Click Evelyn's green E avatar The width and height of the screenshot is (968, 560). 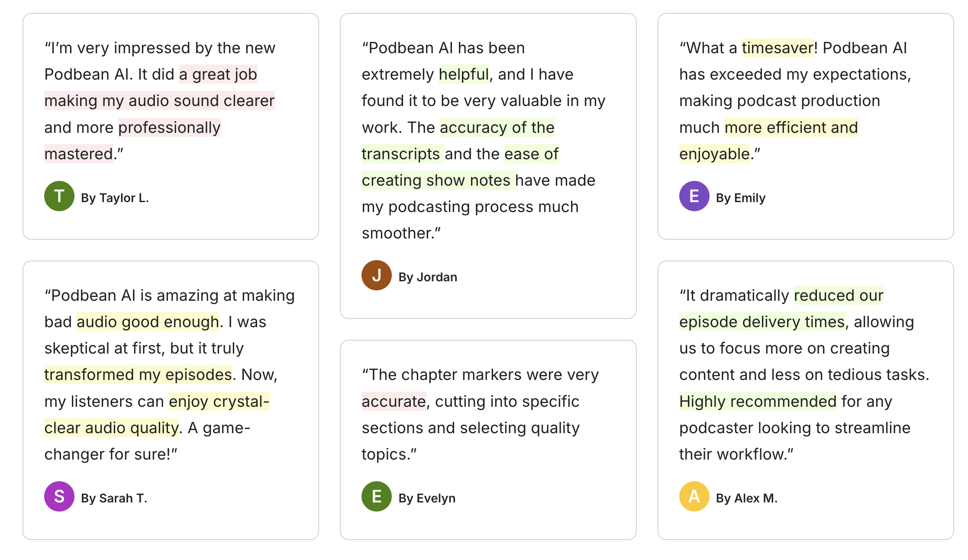coord(377,496)
